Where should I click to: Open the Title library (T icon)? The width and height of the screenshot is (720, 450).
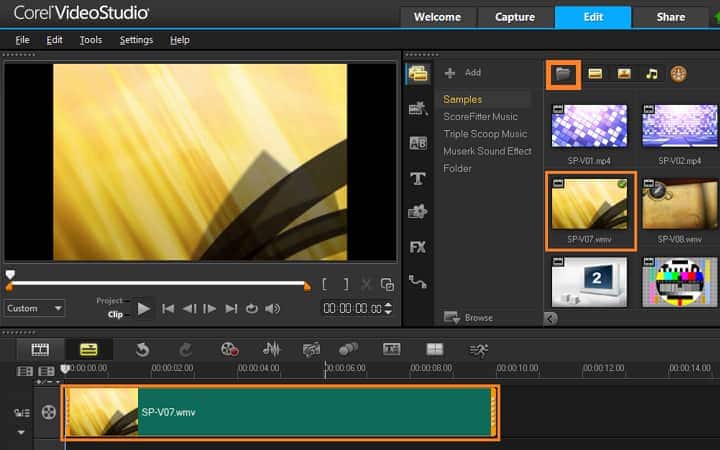(x=418, y=179)
